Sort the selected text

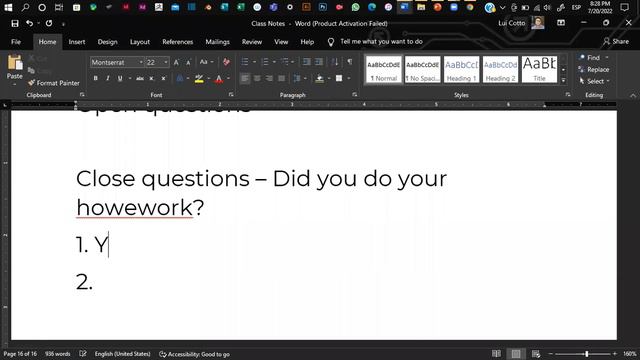[335, 62]
